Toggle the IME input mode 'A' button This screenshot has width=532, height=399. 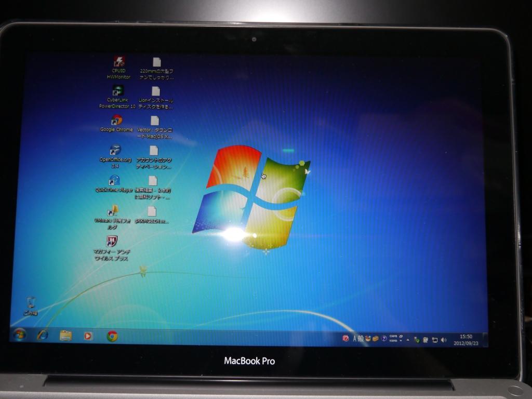point(355,339)
